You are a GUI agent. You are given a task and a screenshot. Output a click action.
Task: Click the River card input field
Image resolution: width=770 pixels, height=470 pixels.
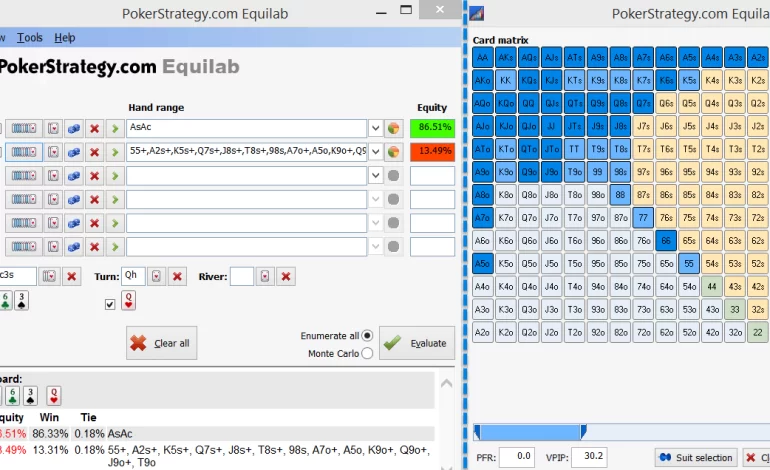pyautogui.click(x=242, y=276)
